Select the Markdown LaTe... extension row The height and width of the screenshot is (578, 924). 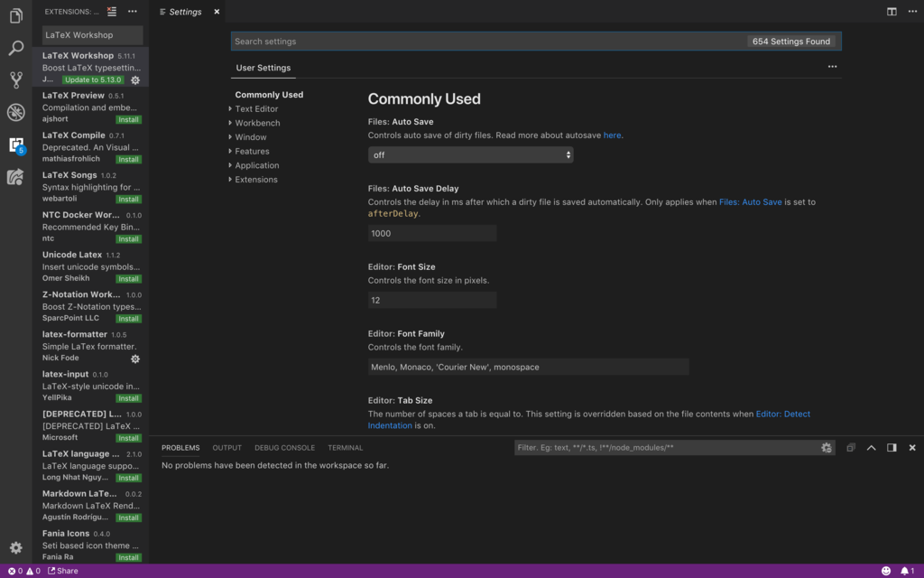click(91, 506)
